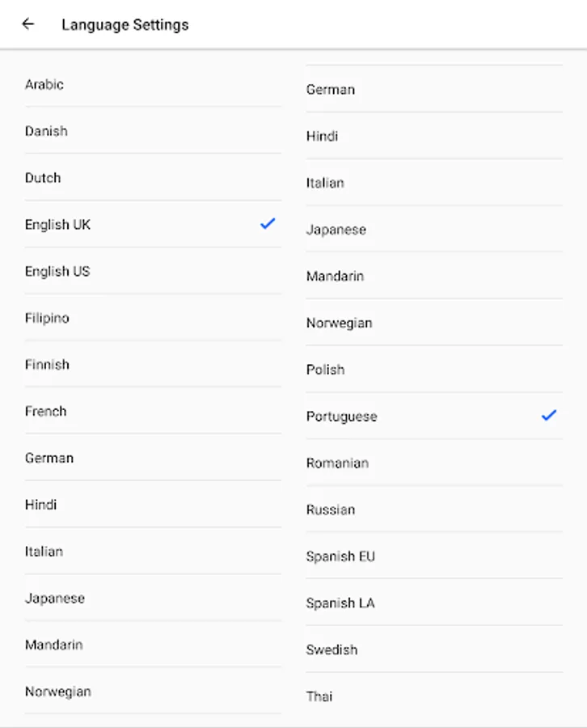Go back using the arrow icon
This screenshot has height=728, width=587.
pos(28,24)
